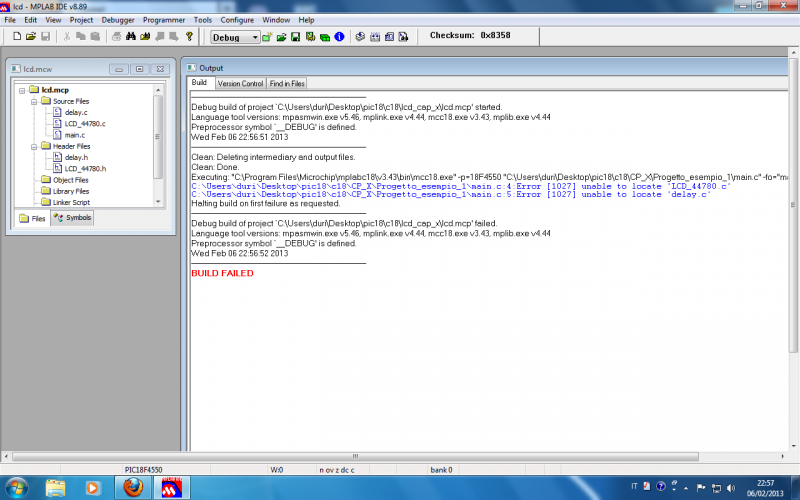Switch to the Version Control tab

point(240,83)
